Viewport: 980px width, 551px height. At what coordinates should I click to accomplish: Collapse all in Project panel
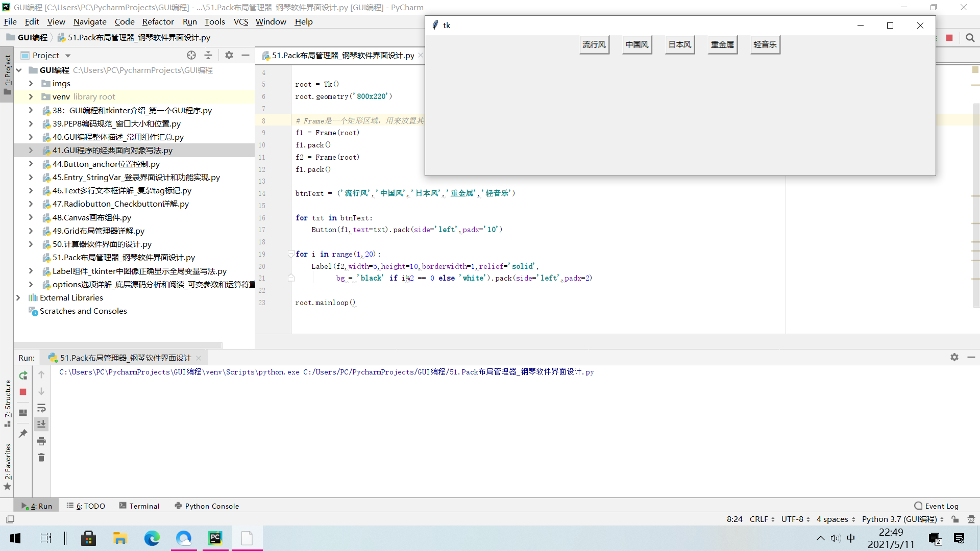[x=208, y=55]
